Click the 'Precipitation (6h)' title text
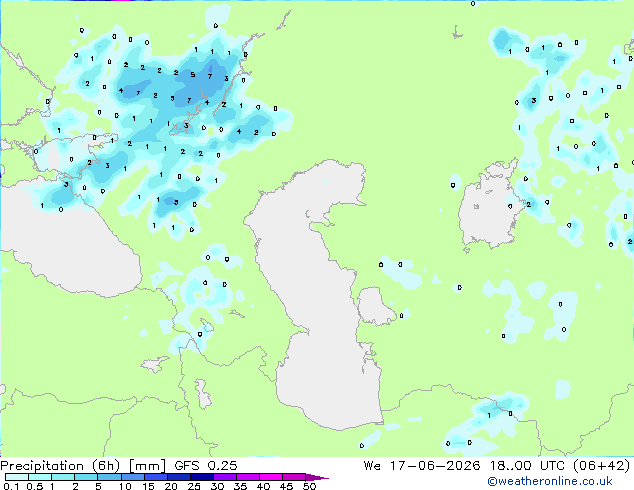The image size is (634, 490). coord(60,466)
